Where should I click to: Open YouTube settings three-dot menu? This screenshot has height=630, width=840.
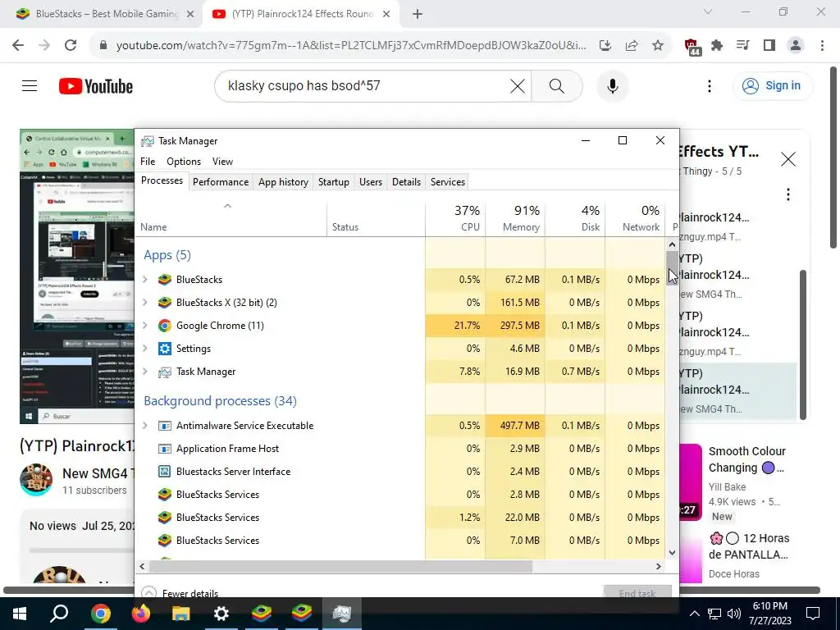(710, 85)
